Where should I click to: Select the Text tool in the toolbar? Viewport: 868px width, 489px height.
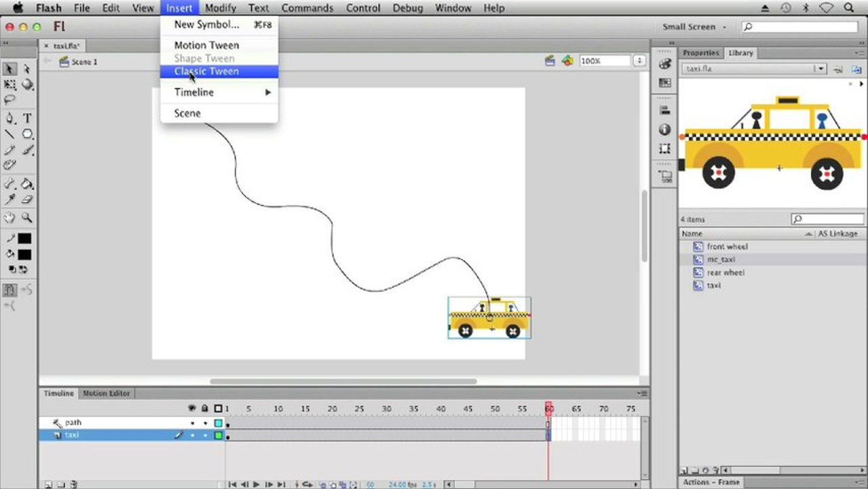pos(27,118)
